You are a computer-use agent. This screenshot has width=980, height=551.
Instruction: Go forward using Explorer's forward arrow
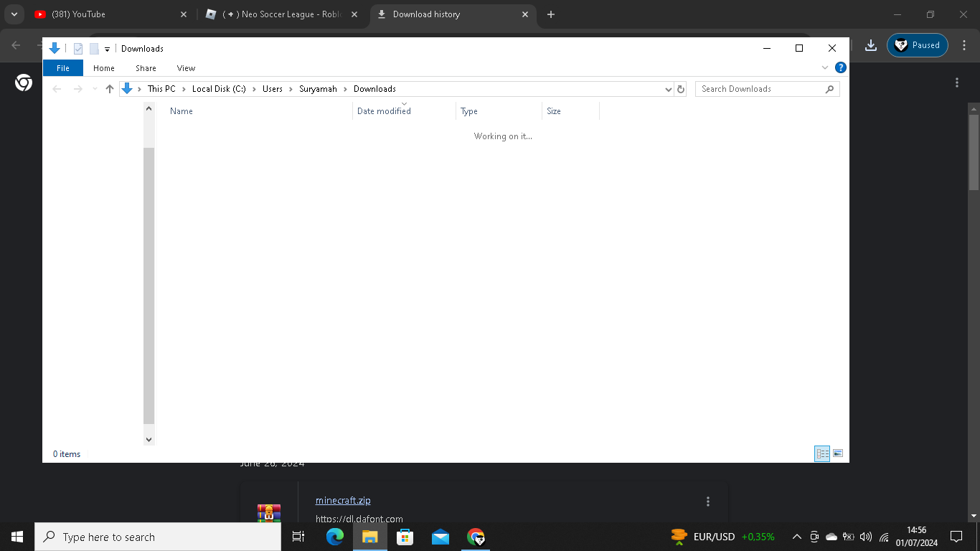click(x=78, y=89)
